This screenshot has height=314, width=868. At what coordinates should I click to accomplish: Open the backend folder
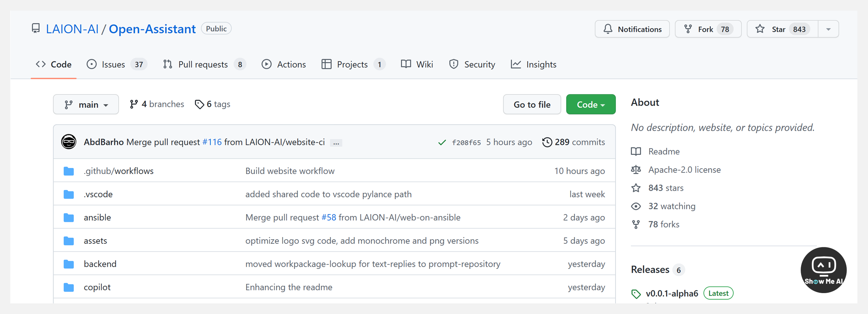pos(100,264)
